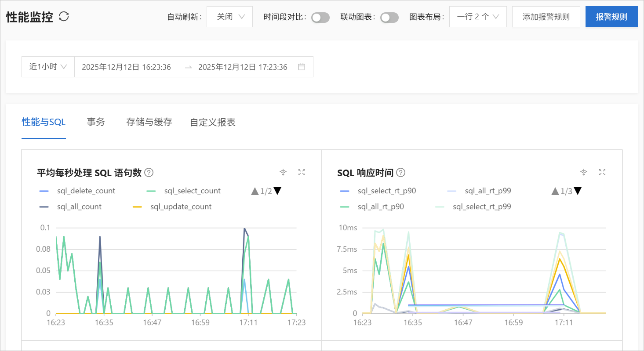
Task: Go to previous legend page 1/3
Action: (x=555, y=191)
